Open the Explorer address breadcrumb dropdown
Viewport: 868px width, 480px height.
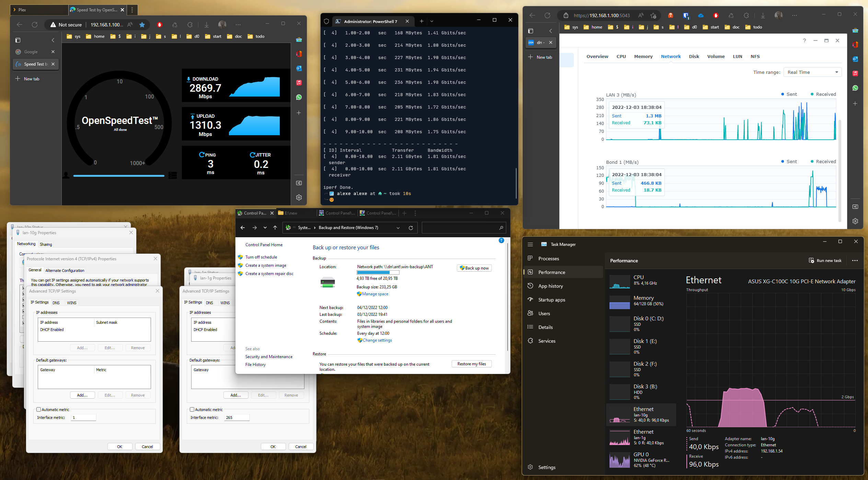[x=398, y=227]
